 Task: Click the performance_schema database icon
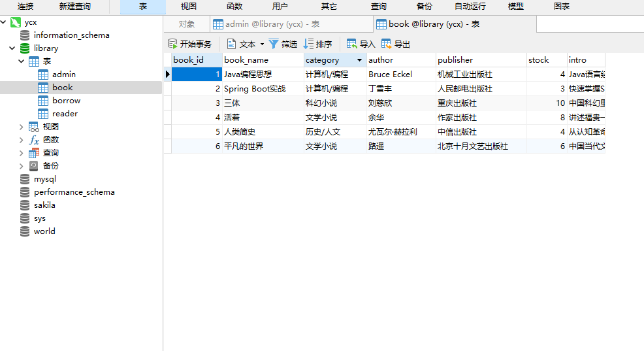tap(25, 192)
